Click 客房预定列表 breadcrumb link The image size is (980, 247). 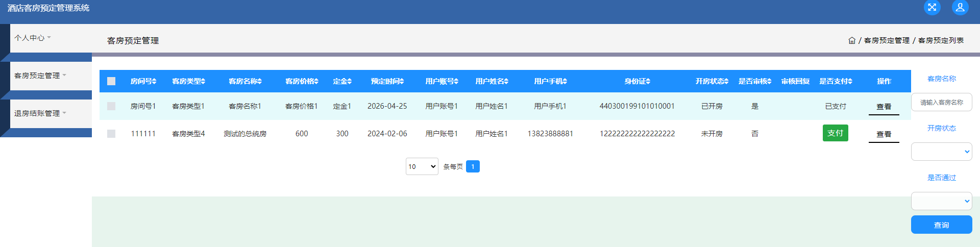pos(941,40)
